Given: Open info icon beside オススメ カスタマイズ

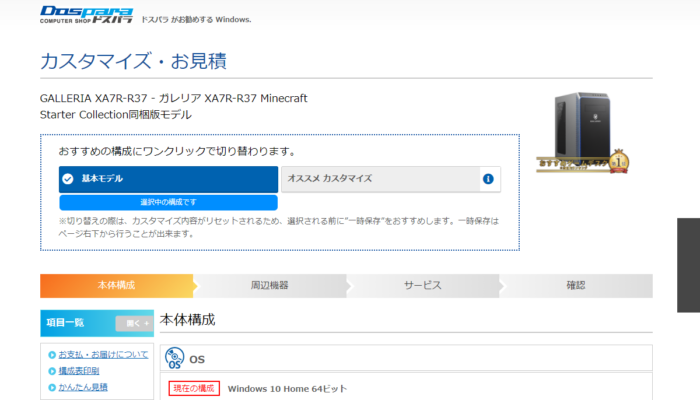Looking at the screenshot, I should [x=488, y=179].
